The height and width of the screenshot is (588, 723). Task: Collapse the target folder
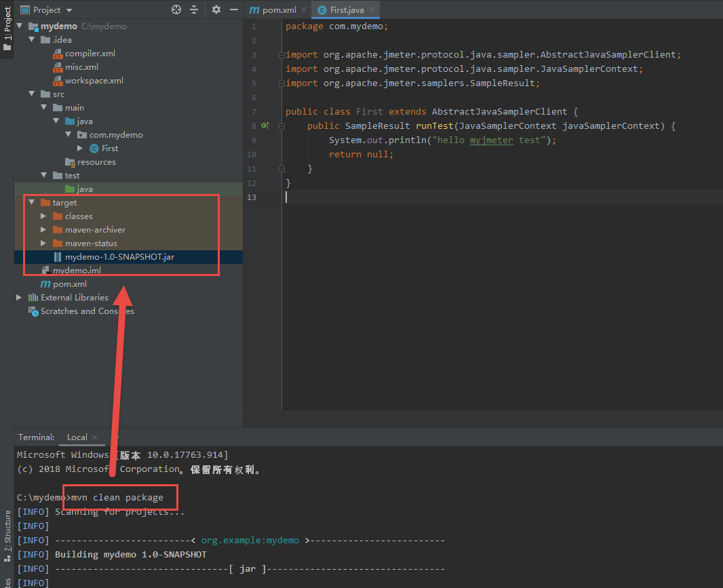(x=31, y=202)
